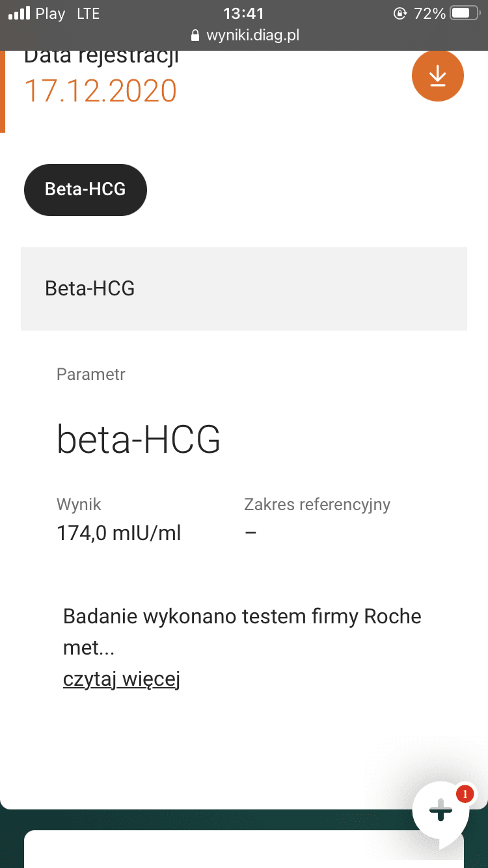Screen dimensions: 488x868
Task: Tap the padlock icon beside the URL
Action: click(x=195, y=36)
